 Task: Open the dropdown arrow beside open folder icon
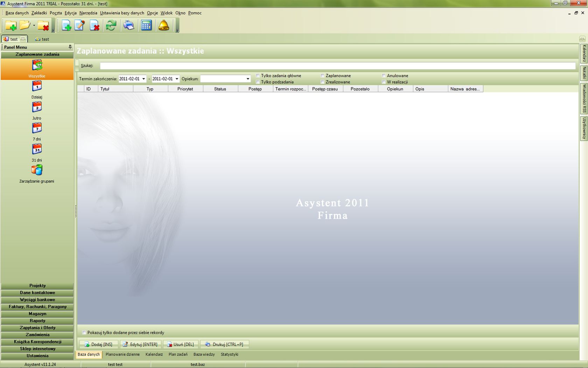point(34,25)
